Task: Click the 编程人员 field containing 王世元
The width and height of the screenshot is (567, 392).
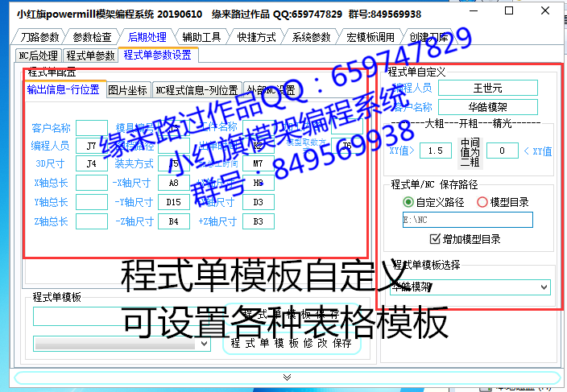Action: tap(488, 88)
